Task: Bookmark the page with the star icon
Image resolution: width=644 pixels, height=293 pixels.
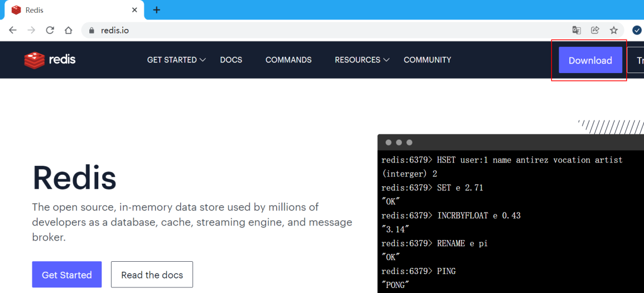Action: [x=614, y=30]
